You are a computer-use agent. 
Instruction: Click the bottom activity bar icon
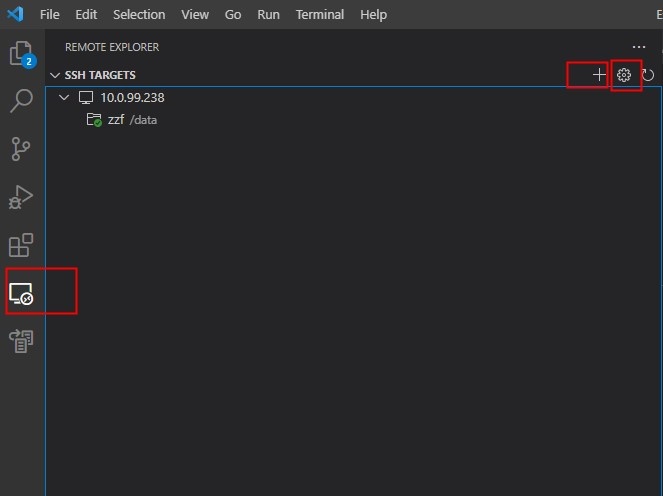coord(21,341)
